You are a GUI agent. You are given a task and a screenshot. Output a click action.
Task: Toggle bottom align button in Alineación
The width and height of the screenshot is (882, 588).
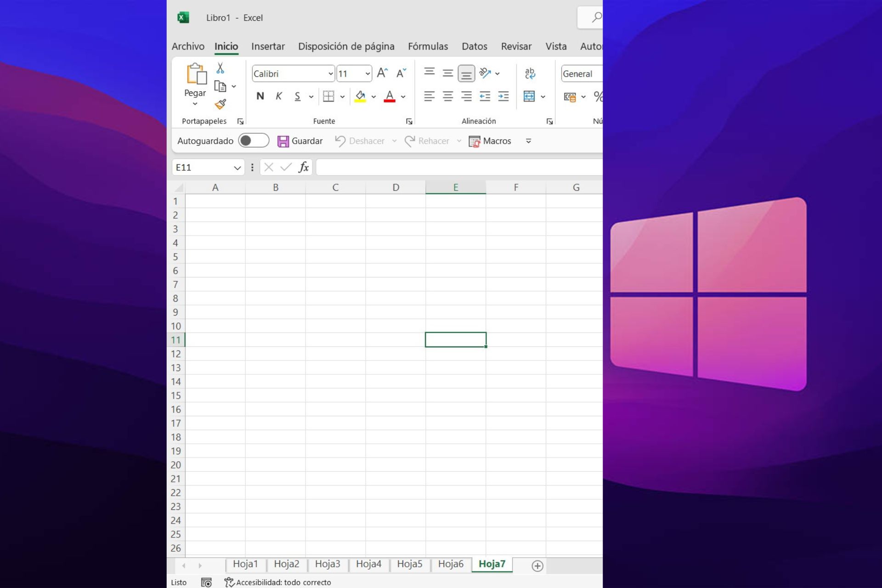pyautogui.click(x=466, y=73)
